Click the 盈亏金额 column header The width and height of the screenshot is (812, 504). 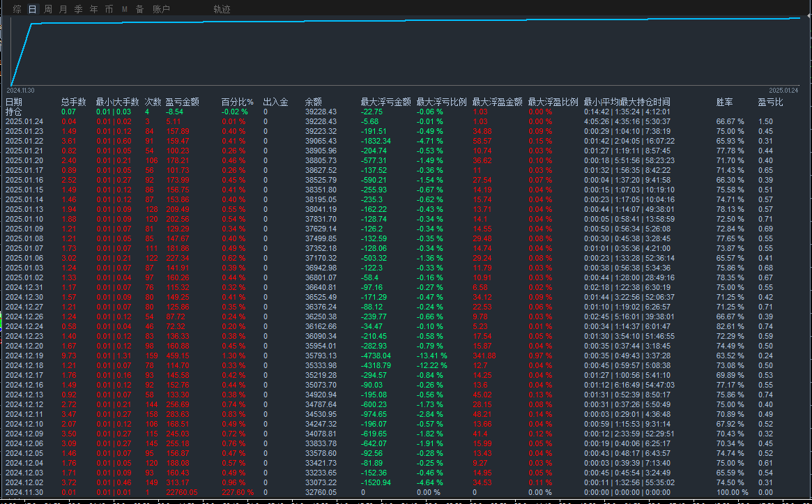(x=178, y=102)
